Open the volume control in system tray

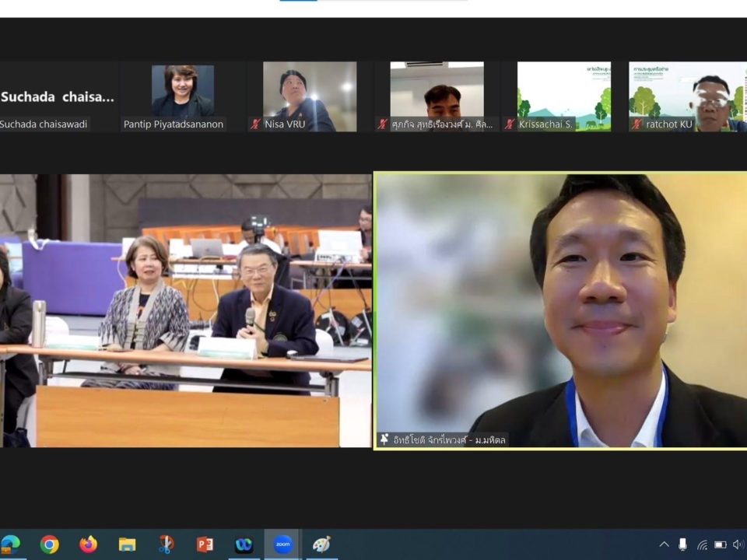738,544
